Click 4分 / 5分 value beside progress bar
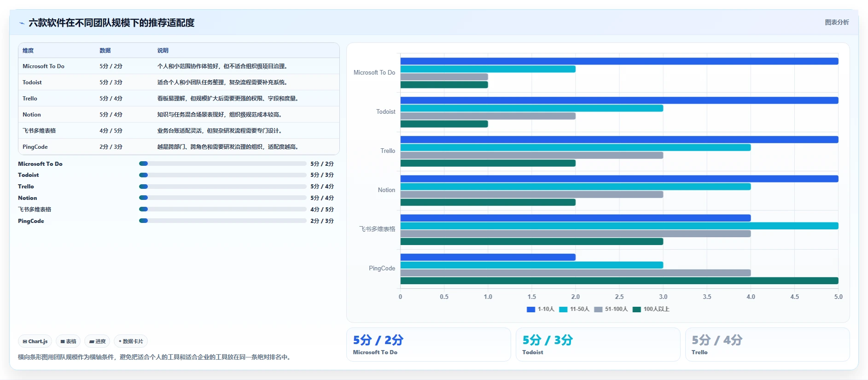 (x=322, y=209)
